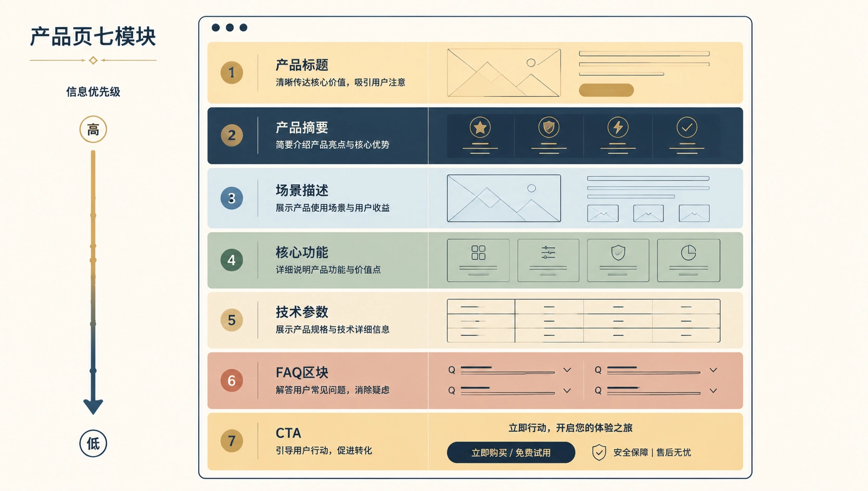Open first small thumbnail in 场景描述
Image resolution: width=868 pixels, height=491 pixels.
coord(603,213)
